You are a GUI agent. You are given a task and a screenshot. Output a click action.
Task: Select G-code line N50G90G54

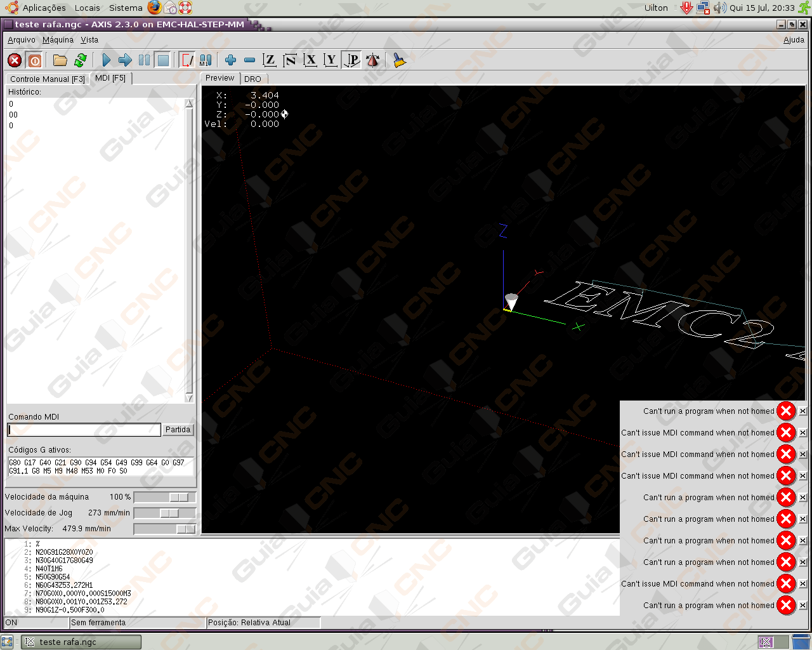53,577
